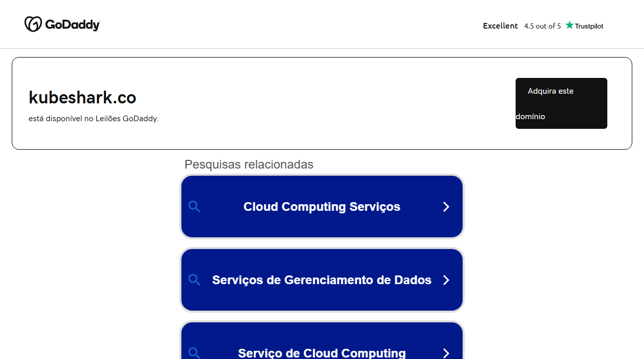Click the kubeshark.co domain heading
644x359 pixels.
[x=83, y=97]
